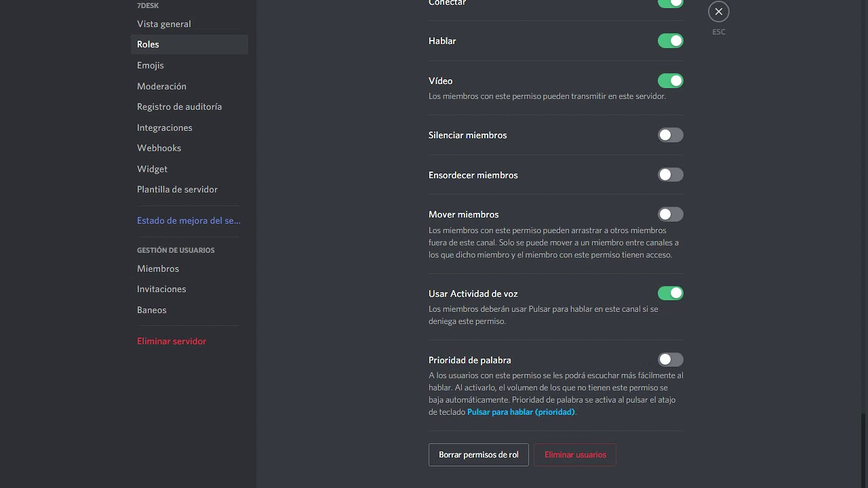The image size is (868, 488).
Task: Click the page scrollbar thumb
Action: click(864, 451)
